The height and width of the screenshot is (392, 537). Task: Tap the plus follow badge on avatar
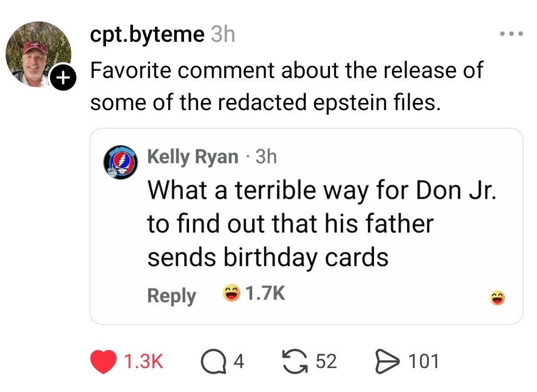point(62,79)
